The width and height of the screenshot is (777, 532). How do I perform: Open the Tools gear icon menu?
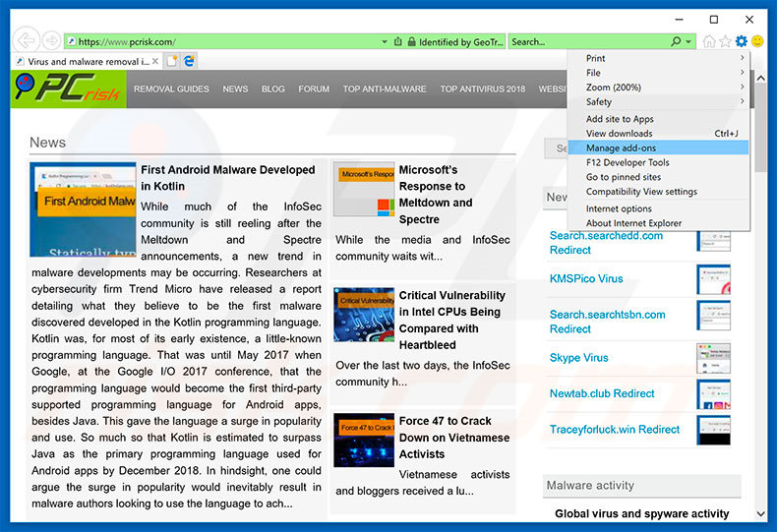tap(742, 41)
